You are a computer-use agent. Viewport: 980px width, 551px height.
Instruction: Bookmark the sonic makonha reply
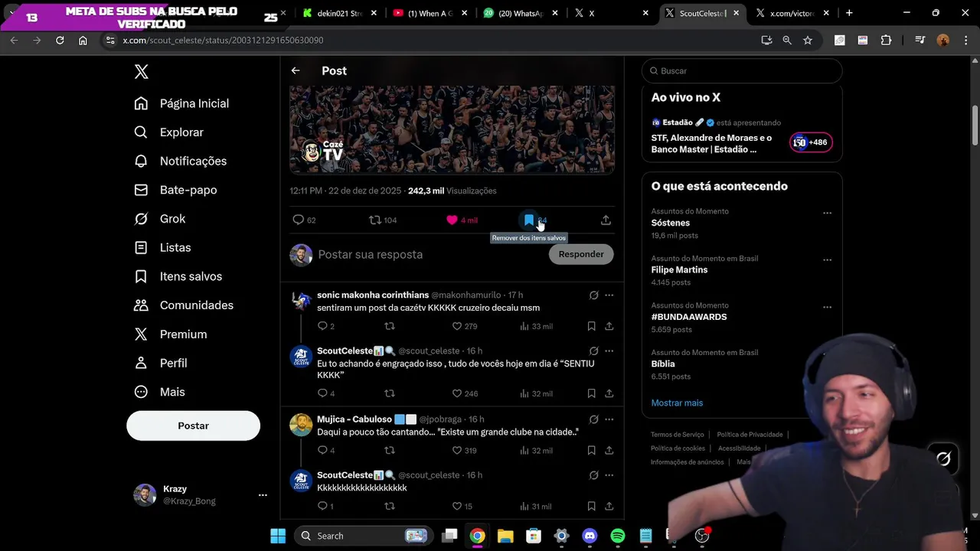(x=591, y=326)
